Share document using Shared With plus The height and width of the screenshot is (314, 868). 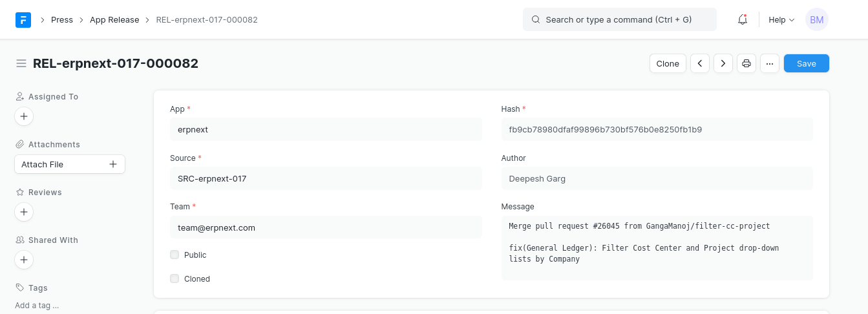pyautogui.click(x=24, y=260)
